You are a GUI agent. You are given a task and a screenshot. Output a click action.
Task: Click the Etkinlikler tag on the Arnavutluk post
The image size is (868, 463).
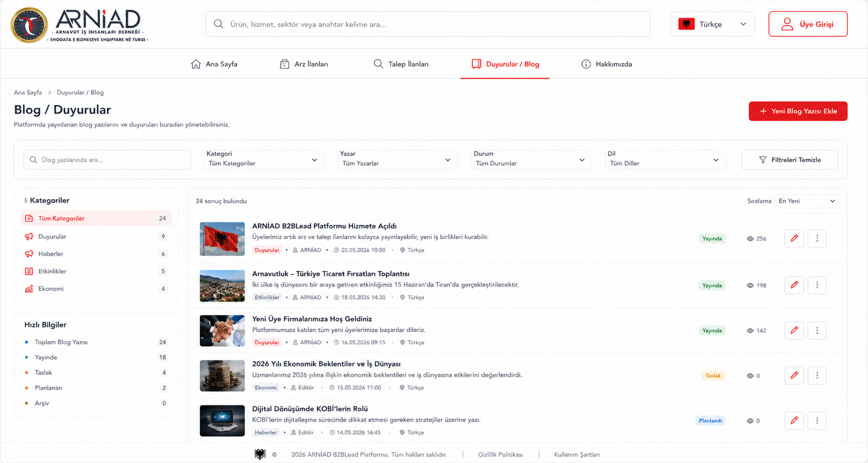[x=267, y=297]
